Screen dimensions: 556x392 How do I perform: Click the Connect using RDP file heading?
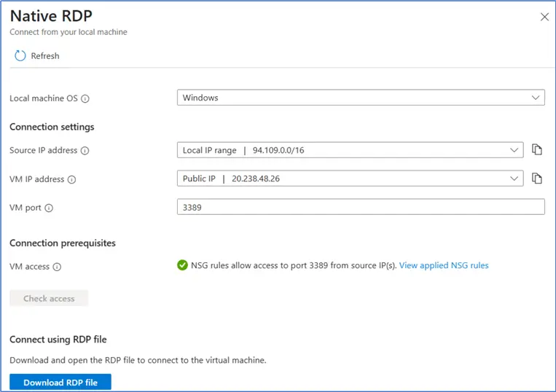(58, 340)
